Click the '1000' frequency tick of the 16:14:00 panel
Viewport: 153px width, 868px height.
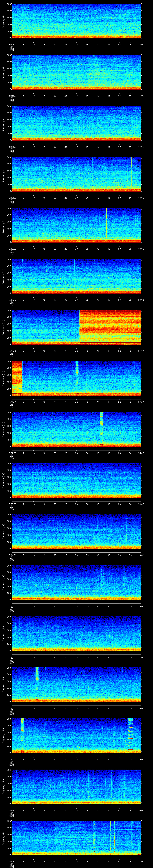pos(8,4)
